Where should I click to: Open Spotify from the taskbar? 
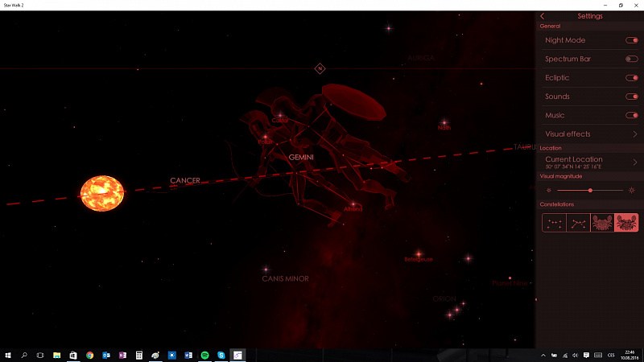pyautogui.click(x=205, y=356)
